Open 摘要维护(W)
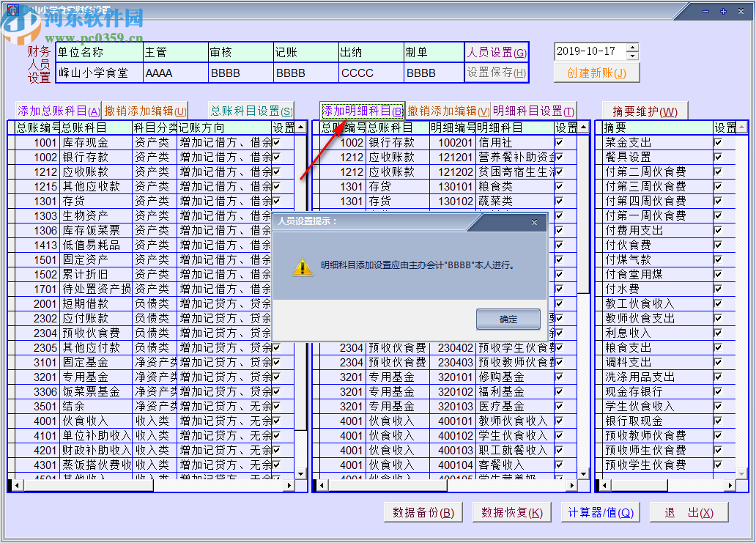Image resolution: width=756 pixels, height=543 pixels. click(645, 111)
